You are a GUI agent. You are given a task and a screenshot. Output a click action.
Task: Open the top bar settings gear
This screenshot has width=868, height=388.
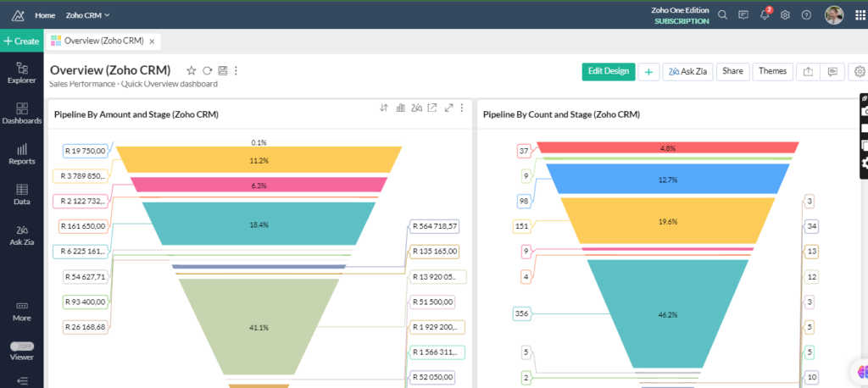coord(785,15)
